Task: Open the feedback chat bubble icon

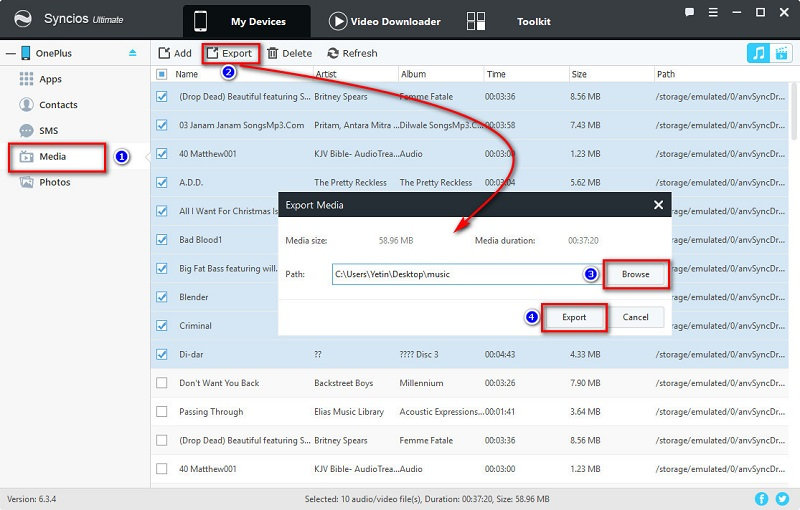Action: (689, 12)
